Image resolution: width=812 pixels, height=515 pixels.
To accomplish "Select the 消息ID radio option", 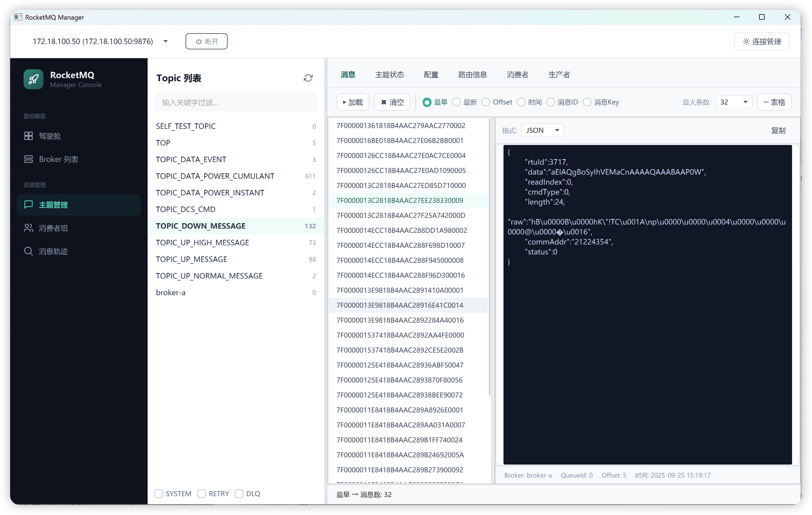I will click(550, 102).
